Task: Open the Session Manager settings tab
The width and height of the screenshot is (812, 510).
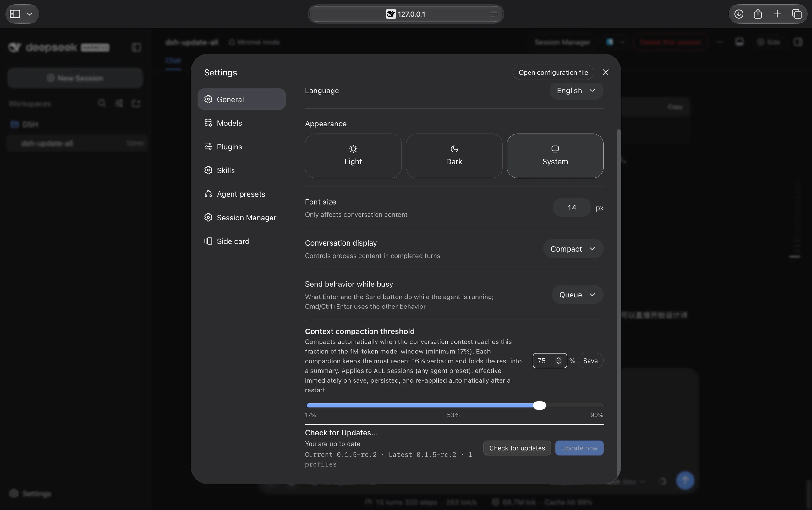Action: 241,217
